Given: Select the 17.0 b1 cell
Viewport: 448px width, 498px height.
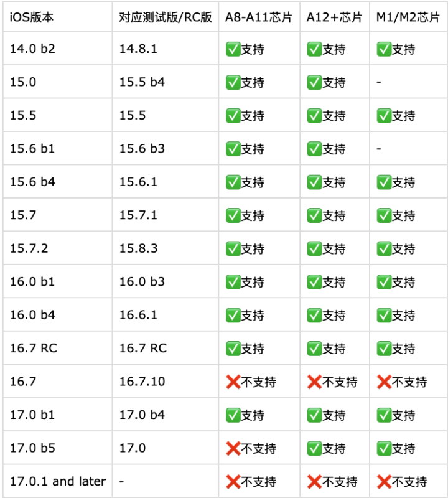Looking at the screenshot, I should pyautogui.click(x=57, y=415).
